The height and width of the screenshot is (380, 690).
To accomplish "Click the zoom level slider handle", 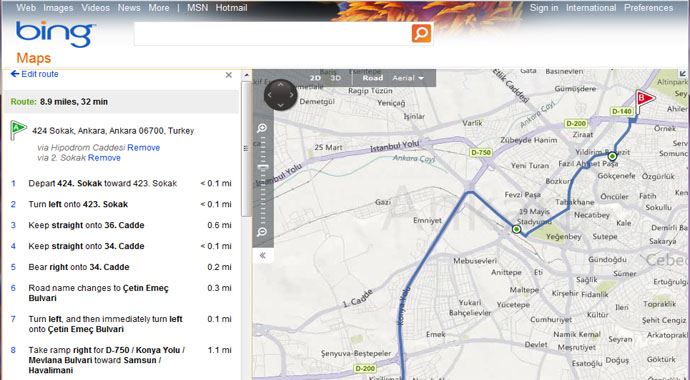I will pos(262,168).
